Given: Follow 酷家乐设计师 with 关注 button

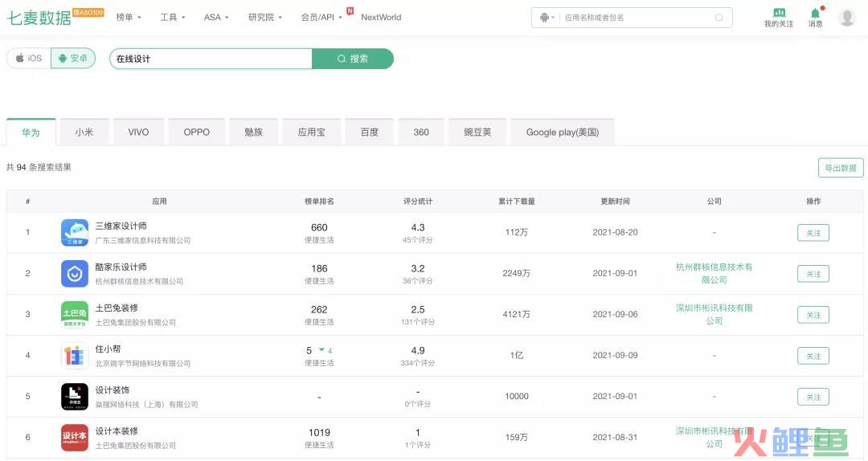Looking at the screenshot, I should point(813,274).
